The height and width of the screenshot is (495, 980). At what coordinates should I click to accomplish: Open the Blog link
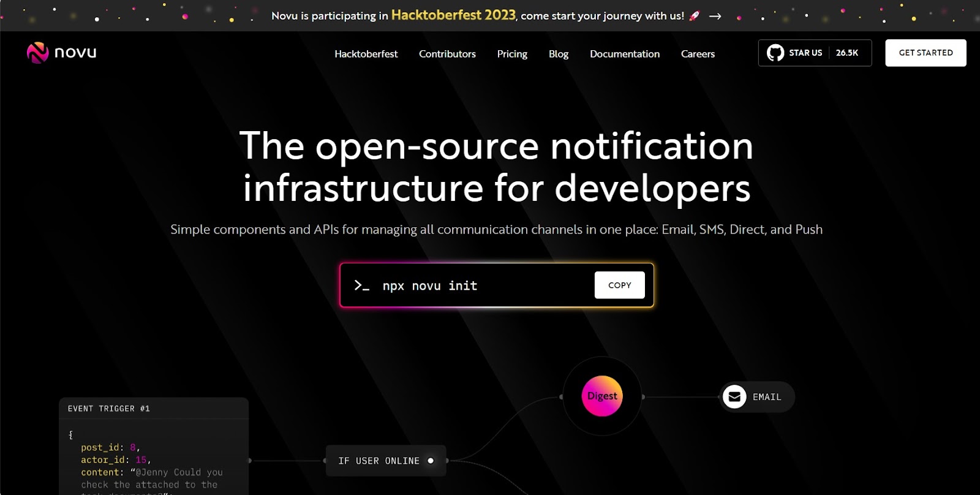(x=558, y=54)
